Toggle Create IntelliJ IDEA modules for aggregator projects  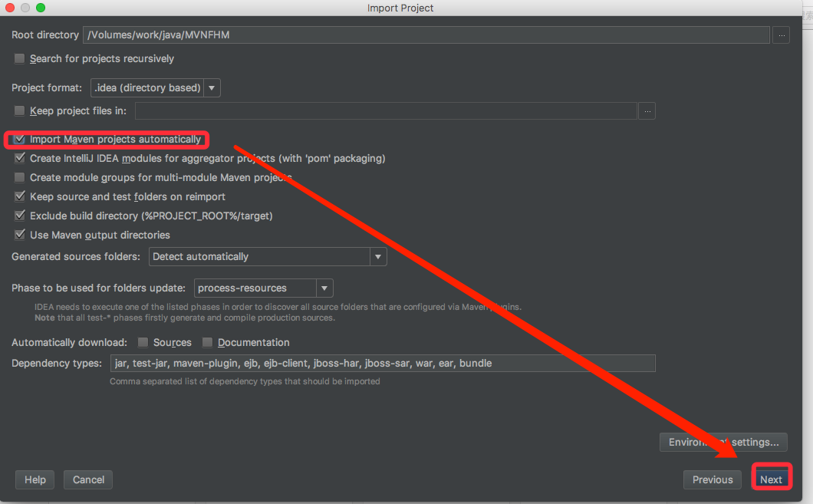20,158
